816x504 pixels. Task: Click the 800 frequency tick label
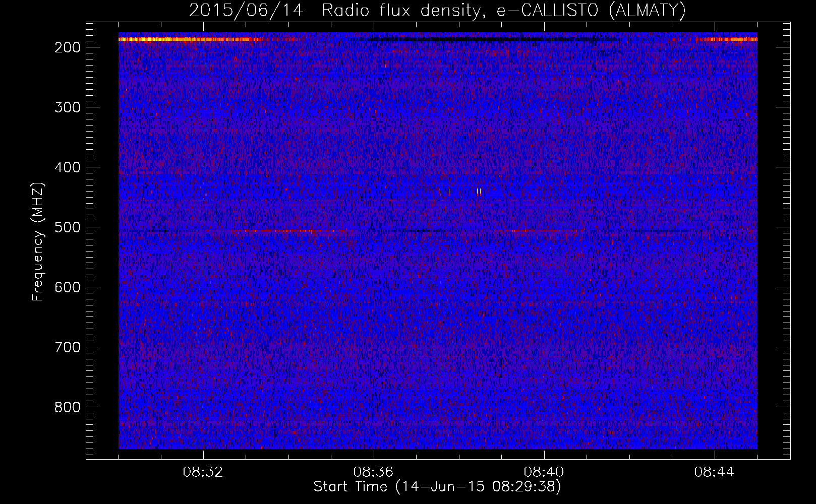tap(68, 407)
